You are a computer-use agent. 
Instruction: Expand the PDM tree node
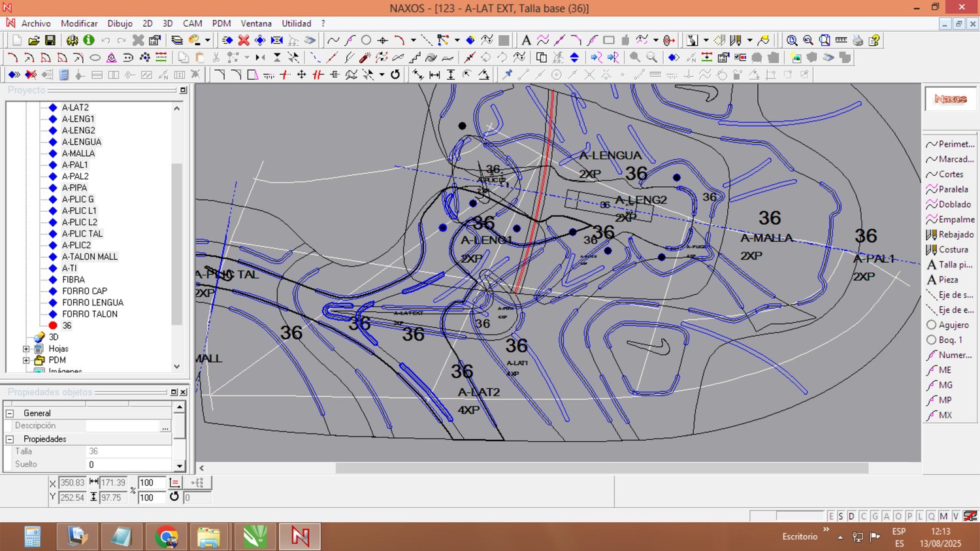(x=26, y=360)
